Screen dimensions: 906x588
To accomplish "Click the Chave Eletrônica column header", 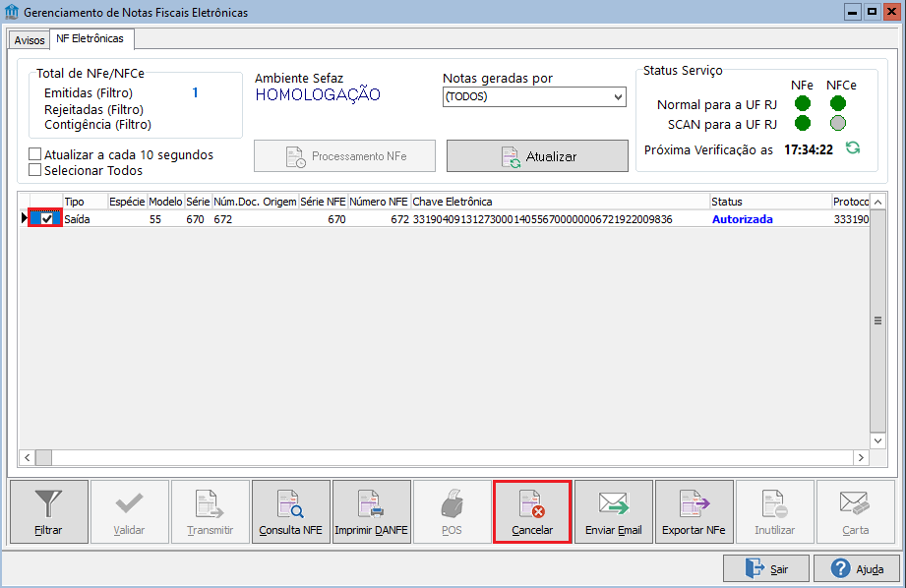I will click(x=561, y=202).
